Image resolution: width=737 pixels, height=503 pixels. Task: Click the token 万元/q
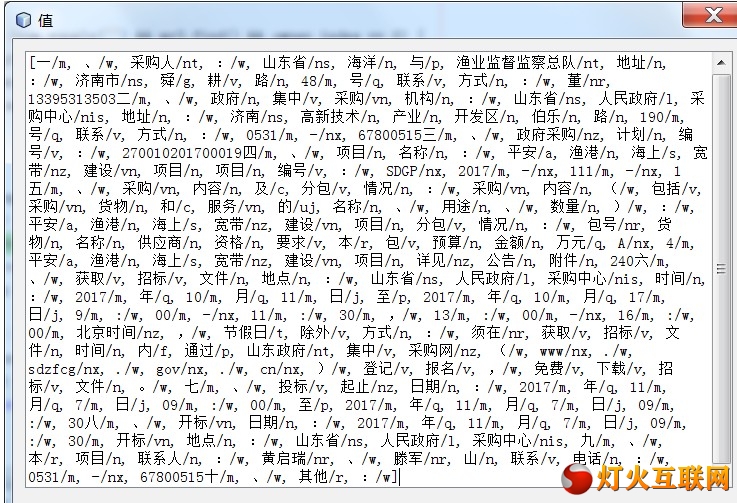(581, 243)
